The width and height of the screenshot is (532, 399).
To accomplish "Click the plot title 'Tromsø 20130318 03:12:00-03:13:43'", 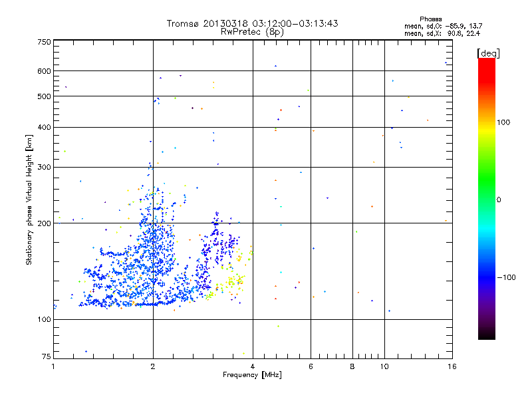I will point(252,23).
